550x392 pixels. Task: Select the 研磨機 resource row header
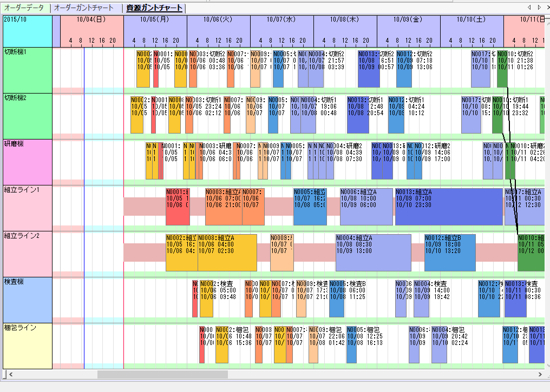click(28, 162)
